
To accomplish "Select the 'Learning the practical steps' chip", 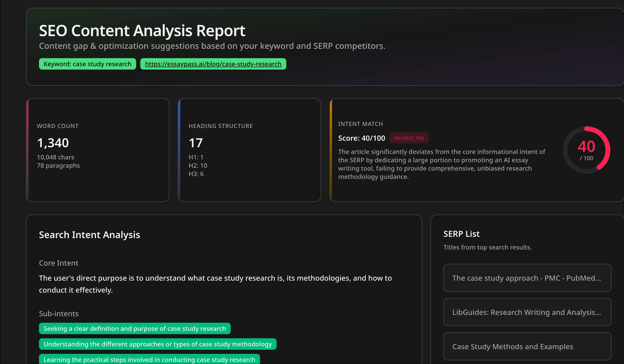I will pos(149,360).
